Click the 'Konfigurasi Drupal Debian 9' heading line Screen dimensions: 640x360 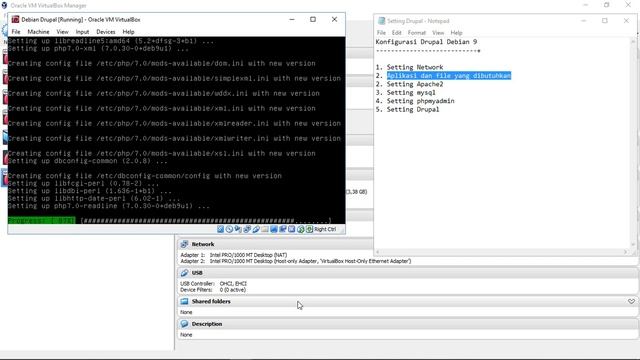tap(426, 42)
